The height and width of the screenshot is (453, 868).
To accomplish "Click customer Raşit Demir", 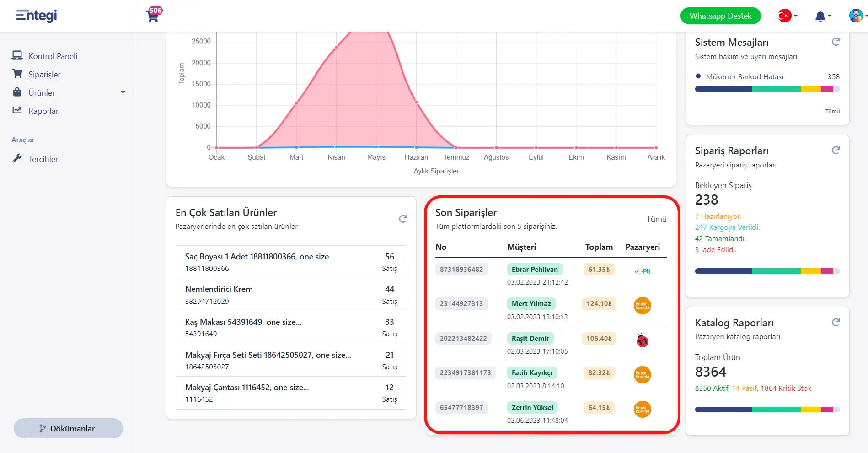I will 530,338.
